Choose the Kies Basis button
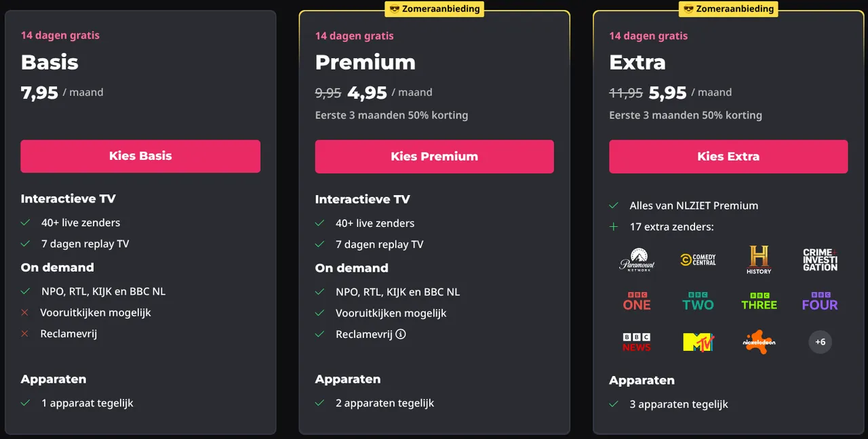Viewport: 868px width, 439px height. click(x=140, y=156)
